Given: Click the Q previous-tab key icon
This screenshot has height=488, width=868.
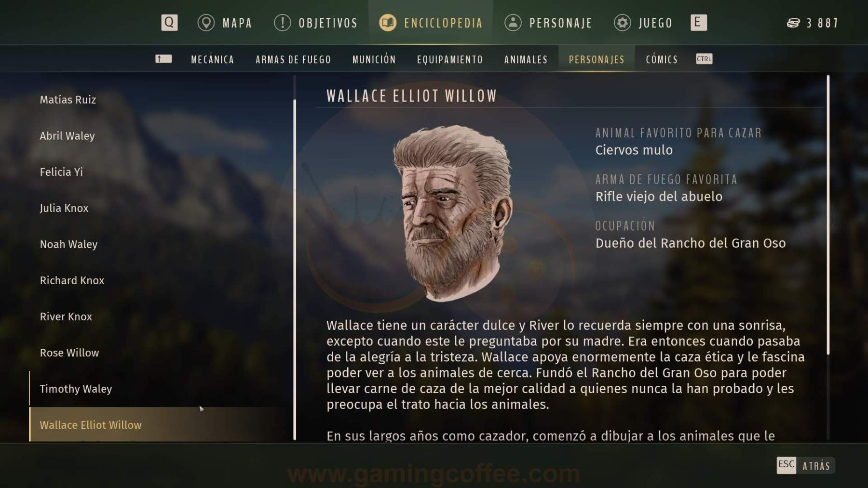Looking at the screenshot, I should click(169, 23).
